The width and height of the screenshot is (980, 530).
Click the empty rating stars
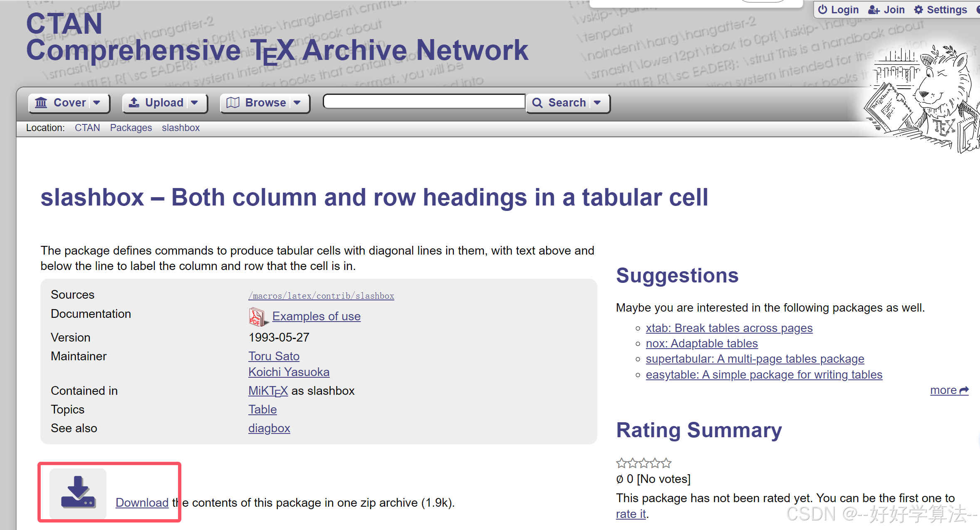[643, 463]
